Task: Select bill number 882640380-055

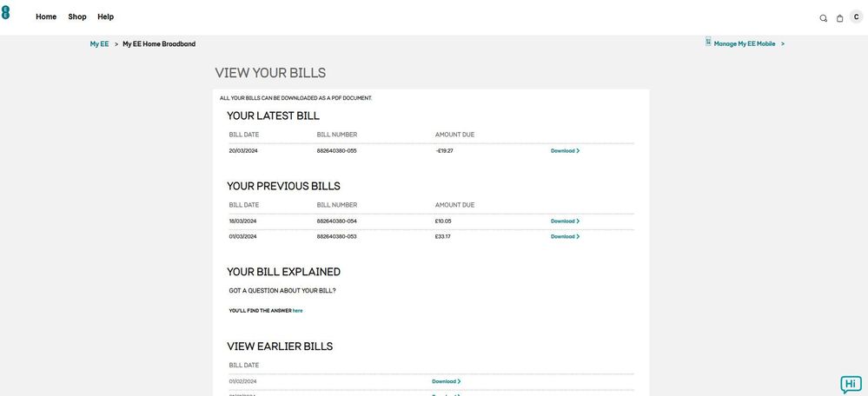Action: pos(336,150)
